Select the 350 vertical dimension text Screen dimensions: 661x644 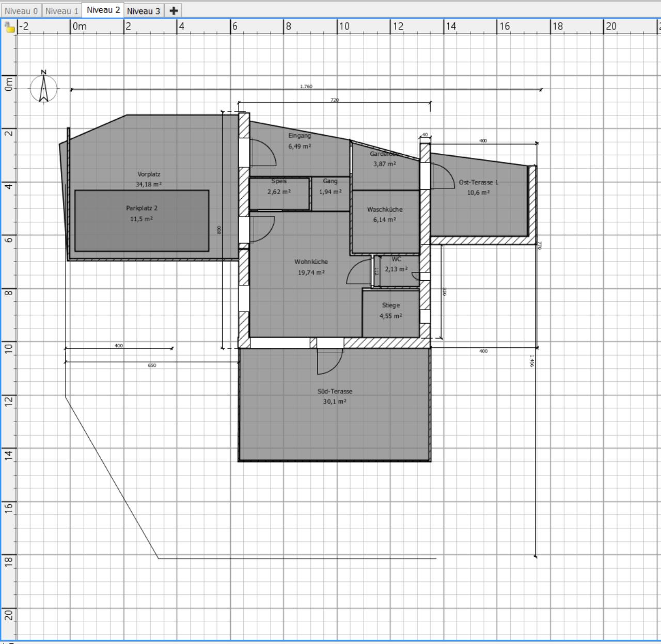444,292
